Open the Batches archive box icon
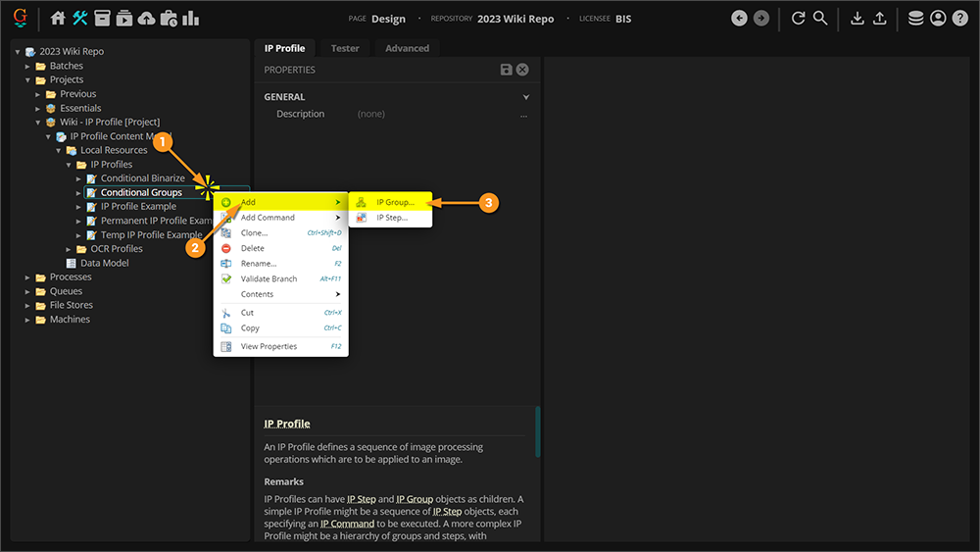This screenshot has height=552, width=980. click(102, 18)
